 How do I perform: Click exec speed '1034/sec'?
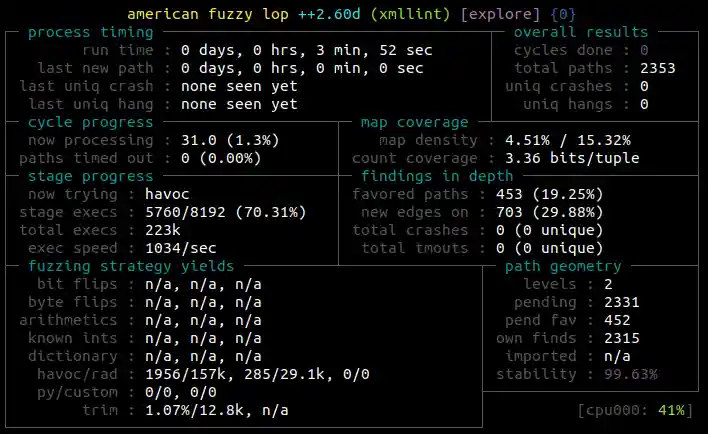(x=181, y=248)
